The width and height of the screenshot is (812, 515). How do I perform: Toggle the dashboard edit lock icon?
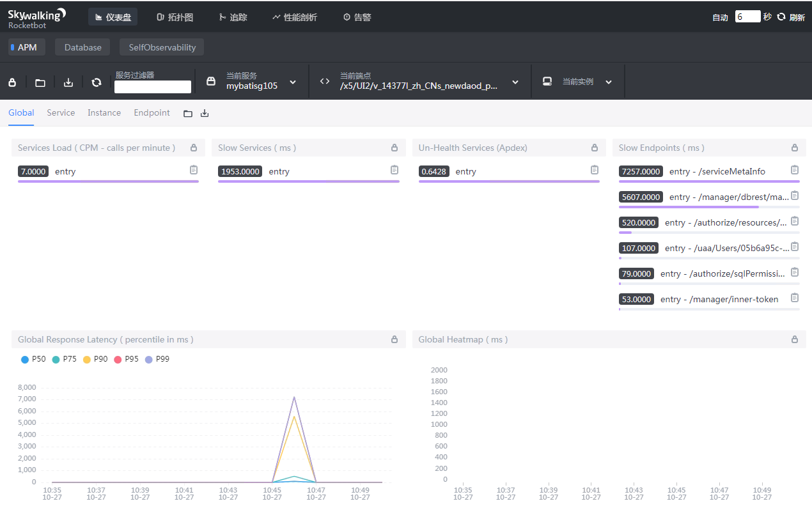click(x=12, y=82)
